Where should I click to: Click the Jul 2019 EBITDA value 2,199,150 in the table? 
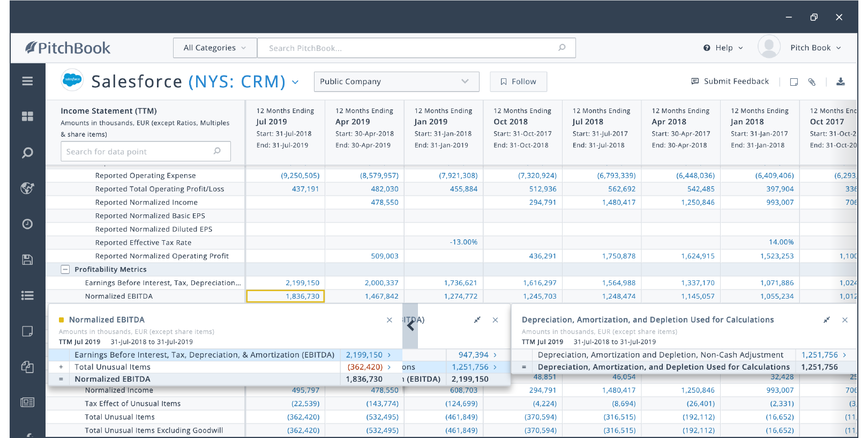[302, 283]
